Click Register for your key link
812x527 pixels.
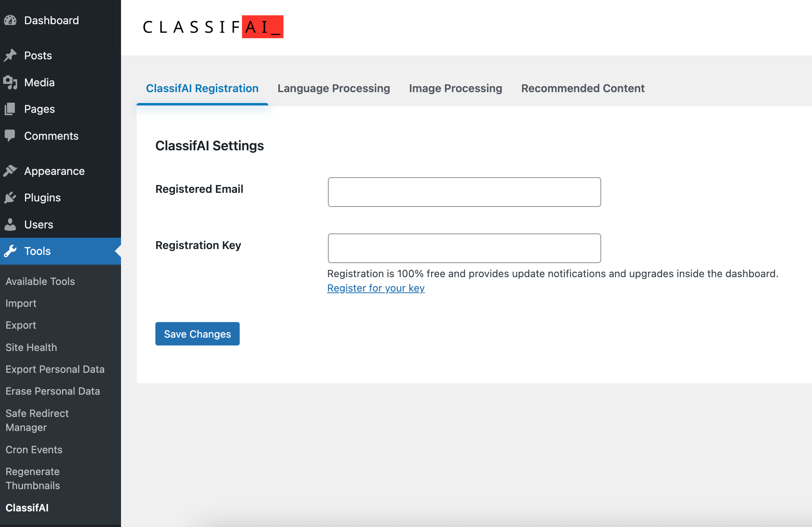pos(376,288)
